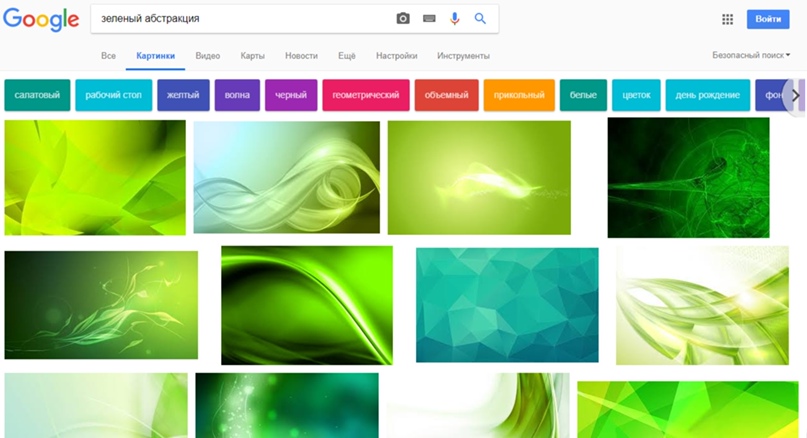Filter by the рабочий стол chip
The image size is (807, 438).
(113, 95)
